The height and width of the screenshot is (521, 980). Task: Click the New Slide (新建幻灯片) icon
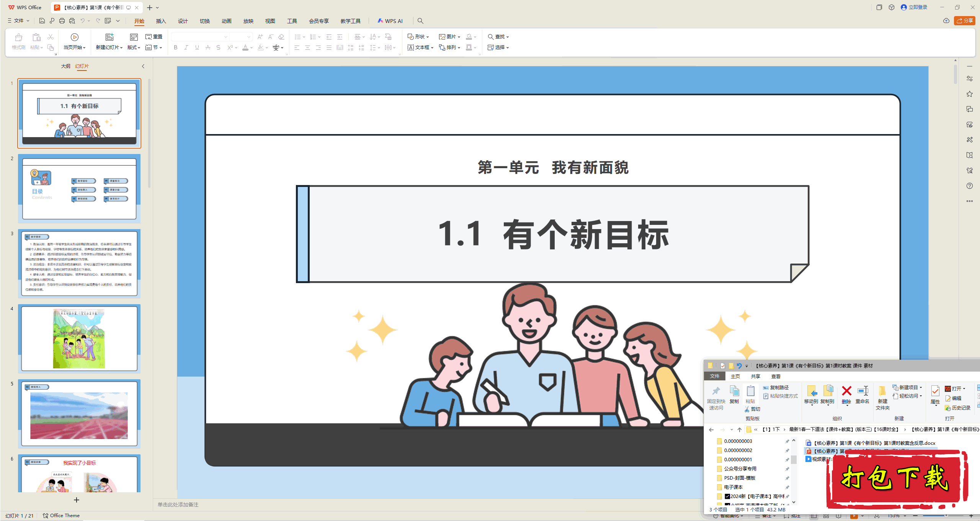click(109, 37)
